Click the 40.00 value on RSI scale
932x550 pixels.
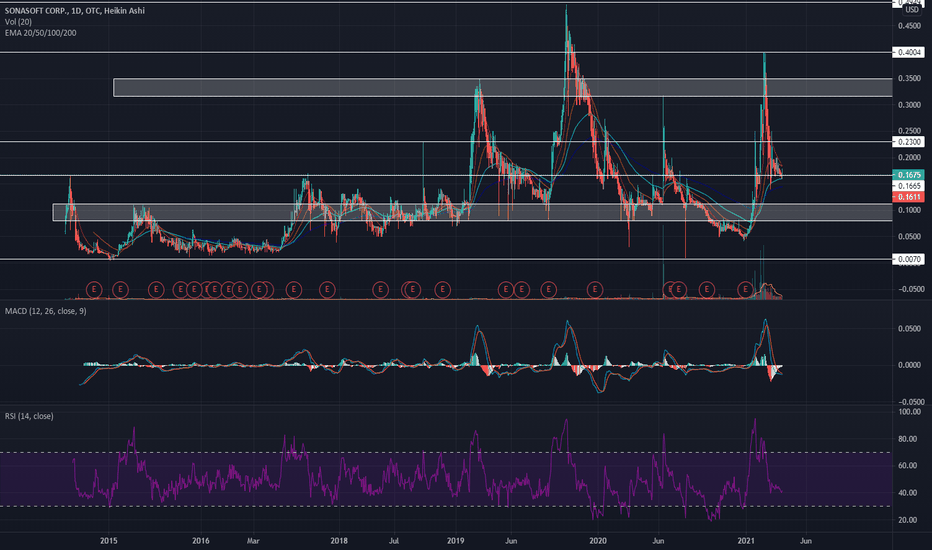[909, 493]
